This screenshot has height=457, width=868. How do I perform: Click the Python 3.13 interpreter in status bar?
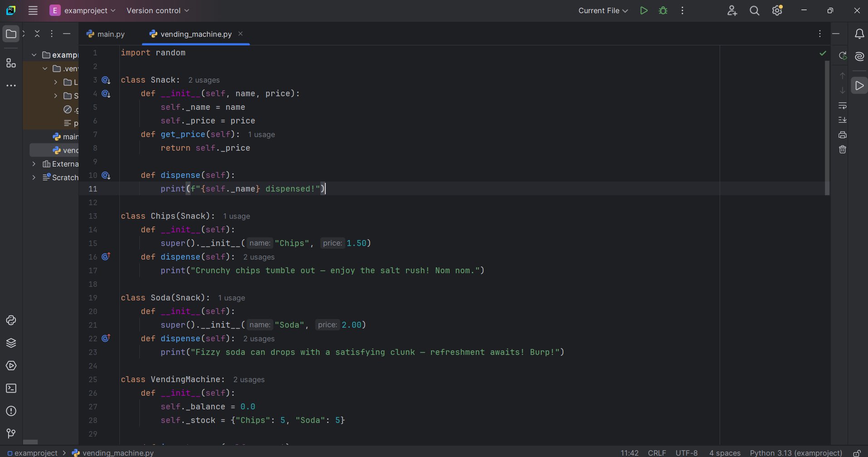click(795, 453)
